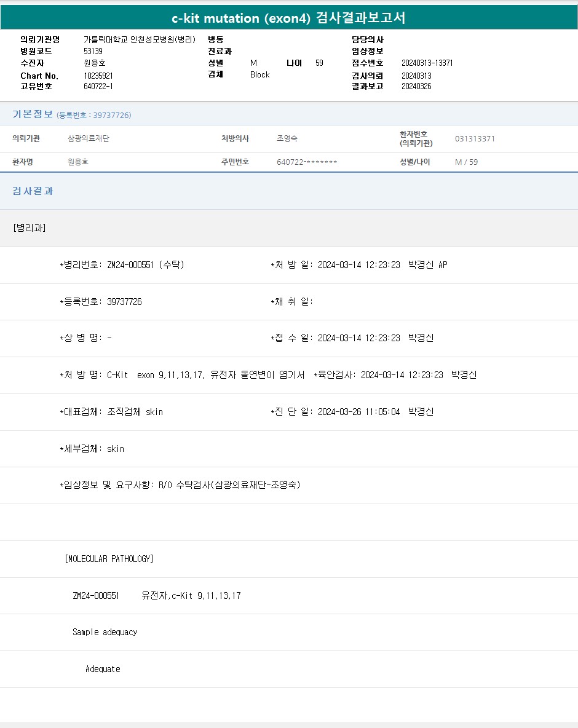This screenshot has height=728, width=578.
Task: Click the 진단일 timestamp 2024-03-26 11:05:04
Action: 358,412
